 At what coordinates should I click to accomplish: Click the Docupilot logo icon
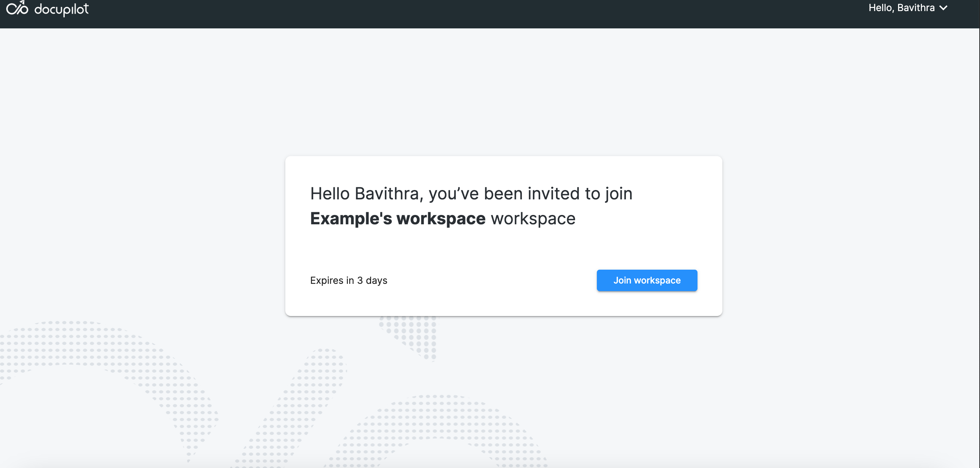17,8
